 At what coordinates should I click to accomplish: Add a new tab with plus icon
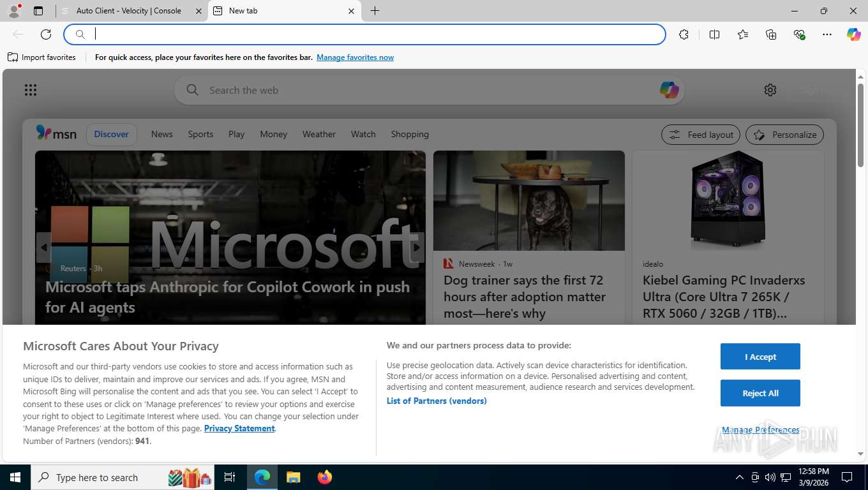click(375, 11)
